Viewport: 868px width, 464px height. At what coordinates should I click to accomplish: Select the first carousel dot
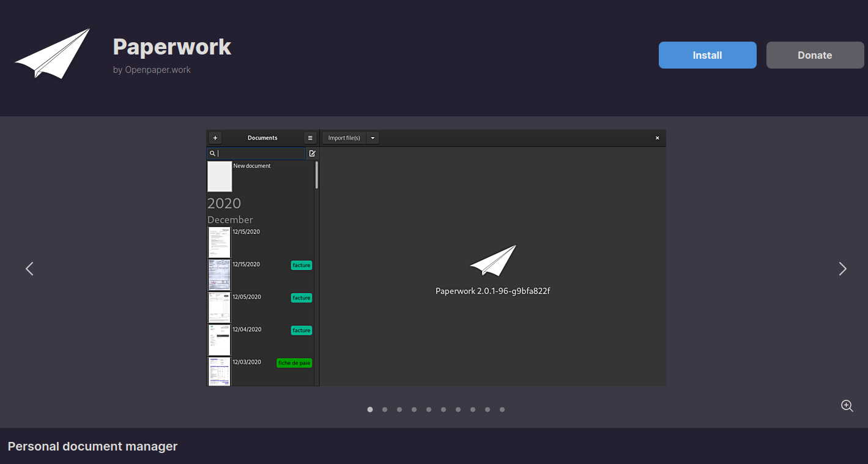tap(370, 410)
